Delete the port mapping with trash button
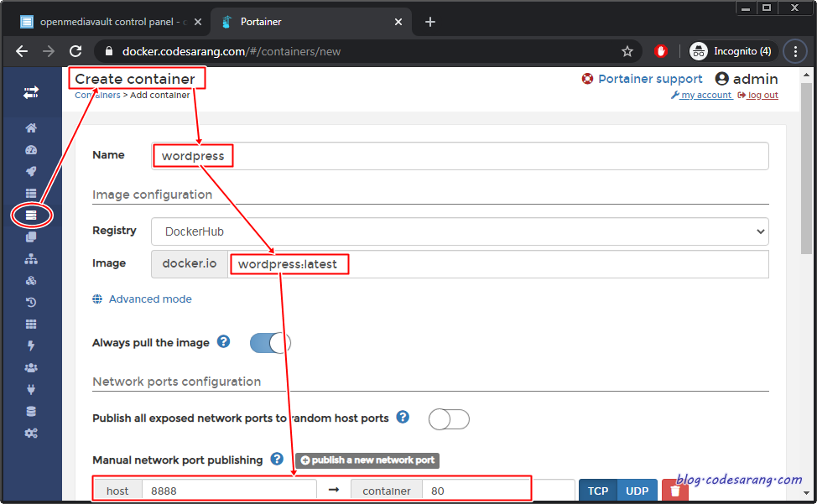 point(674,491)
